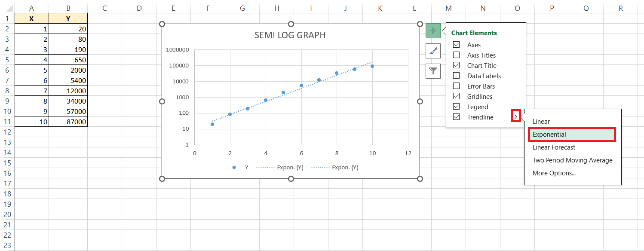This screenshot has height=251, width=644.
Task: Expand the Trendline submenu arrow
Action: (516, 116)
